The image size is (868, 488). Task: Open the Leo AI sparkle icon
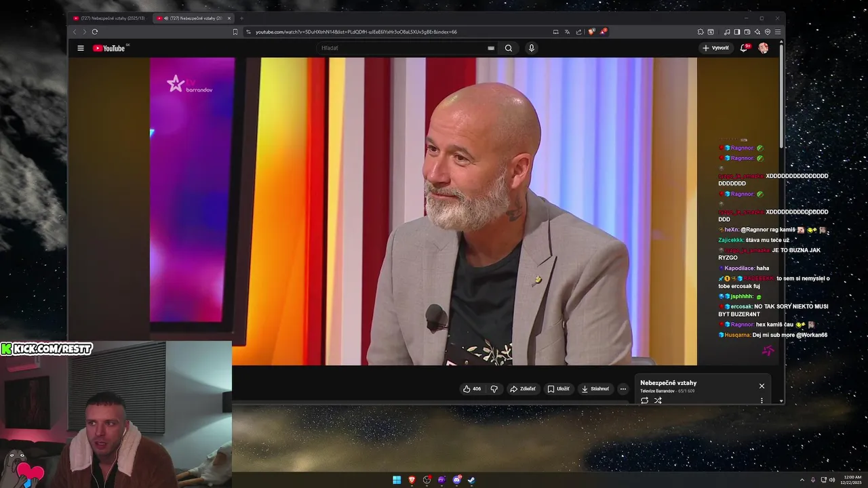(757, 32)
